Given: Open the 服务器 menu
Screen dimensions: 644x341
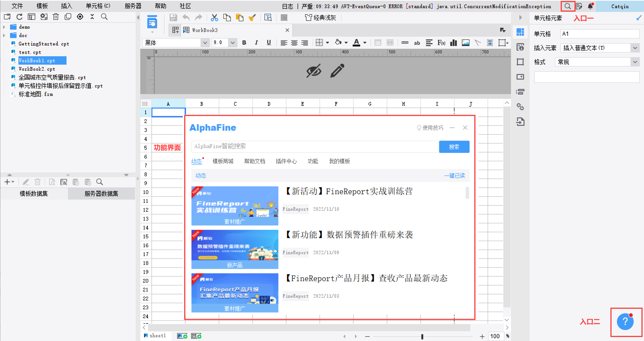Looking at the screenshot, I should point(133,6).
